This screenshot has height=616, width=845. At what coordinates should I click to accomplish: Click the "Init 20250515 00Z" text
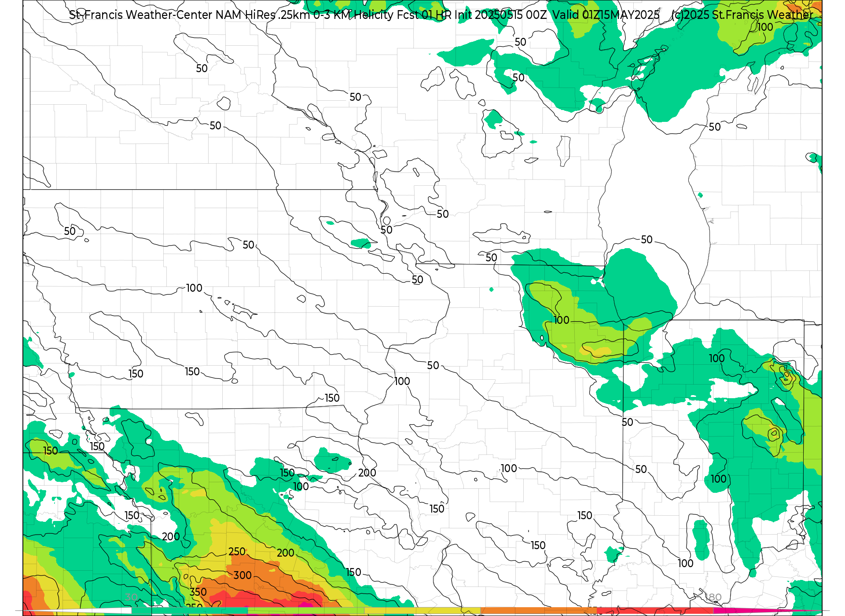coord(501,15)
